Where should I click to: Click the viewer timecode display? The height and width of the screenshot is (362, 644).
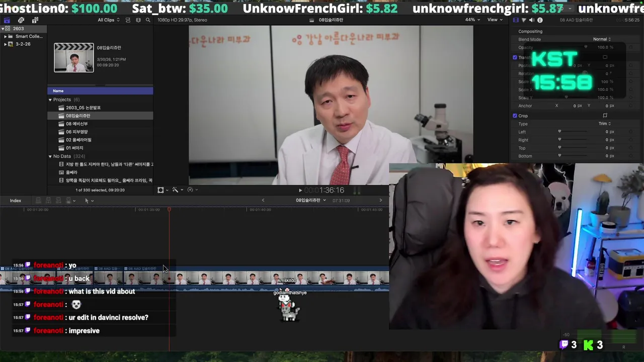pos(325,190)
